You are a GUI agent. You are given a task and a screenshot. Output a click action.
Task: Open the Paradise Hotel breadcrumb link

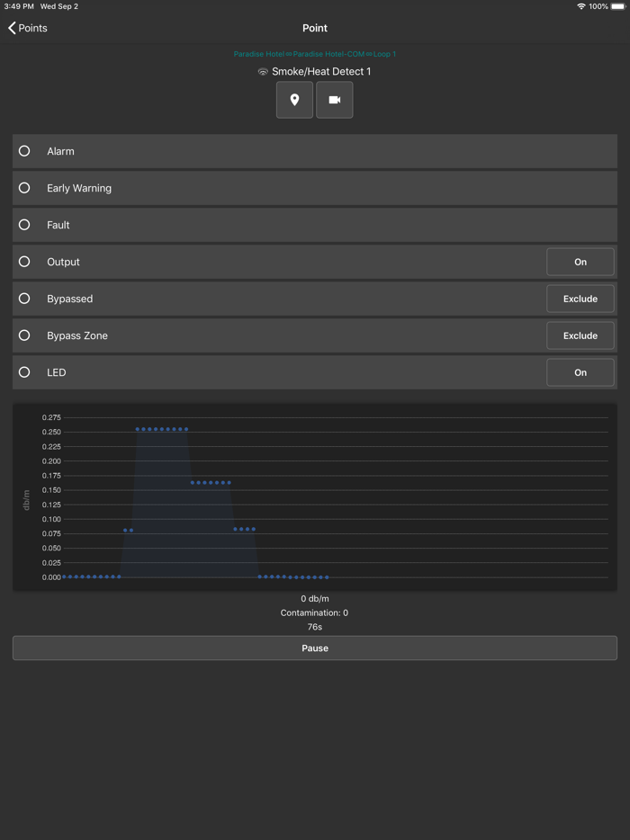(x=259, y=54)
